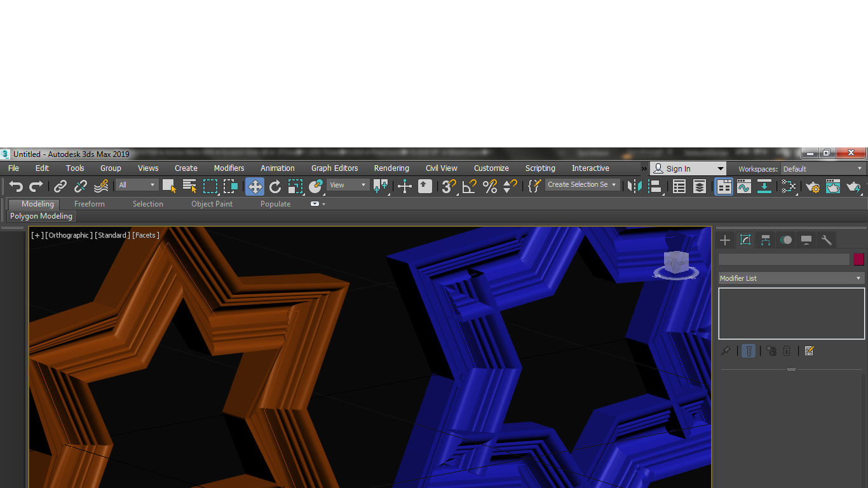Click the object color swatch

(858, 259)
